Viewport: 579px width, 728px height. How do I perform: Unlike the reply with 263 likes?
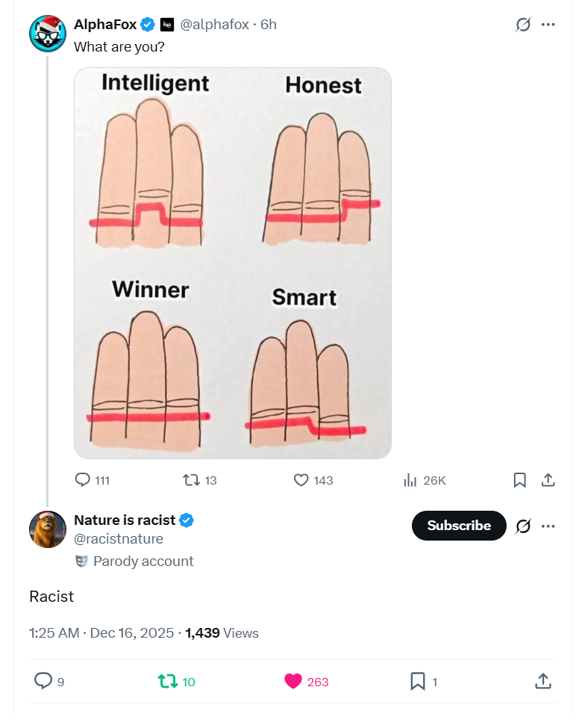(x=293, y=681)
